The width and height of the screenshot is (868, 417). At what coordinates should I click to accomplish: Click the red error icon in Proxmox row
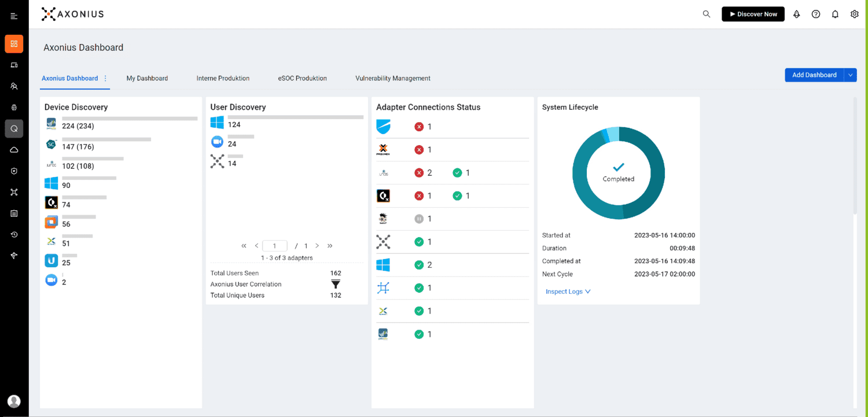[419, 150]
